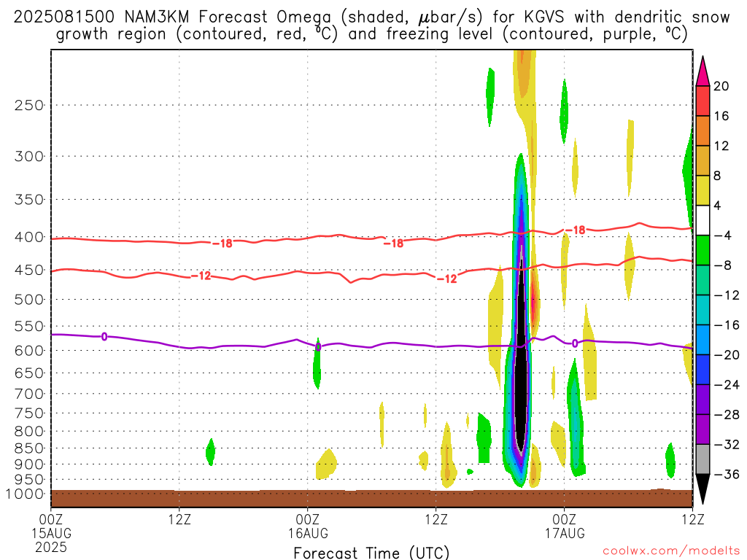747x560 pixels.
Task: Click the 450 pressure level label
Action: point(29,270)
